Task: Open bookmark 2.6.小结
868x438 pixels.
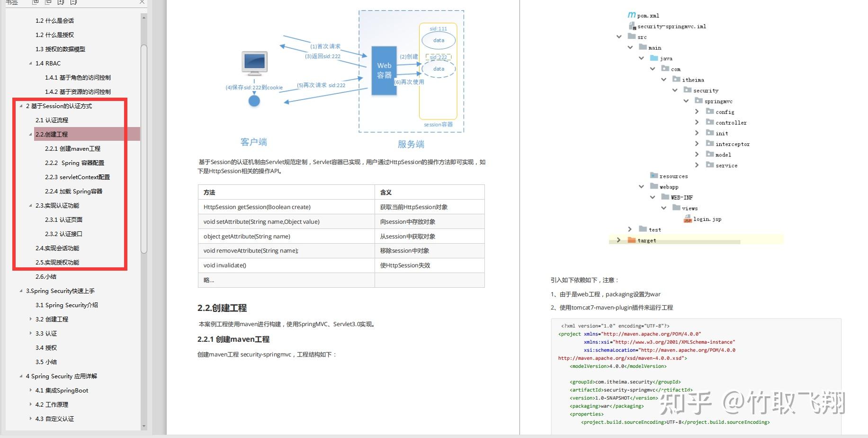Action: click(x=45, y=277)
